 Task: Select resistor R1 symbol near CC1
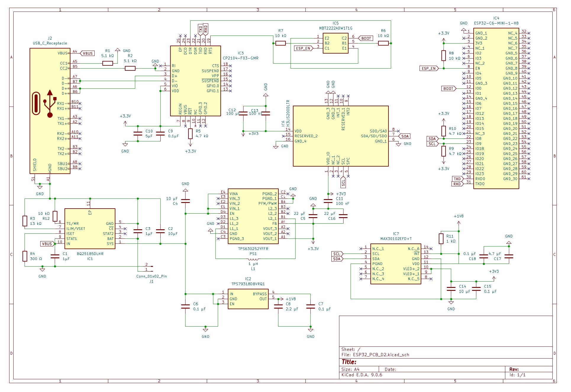click(108, 63)
